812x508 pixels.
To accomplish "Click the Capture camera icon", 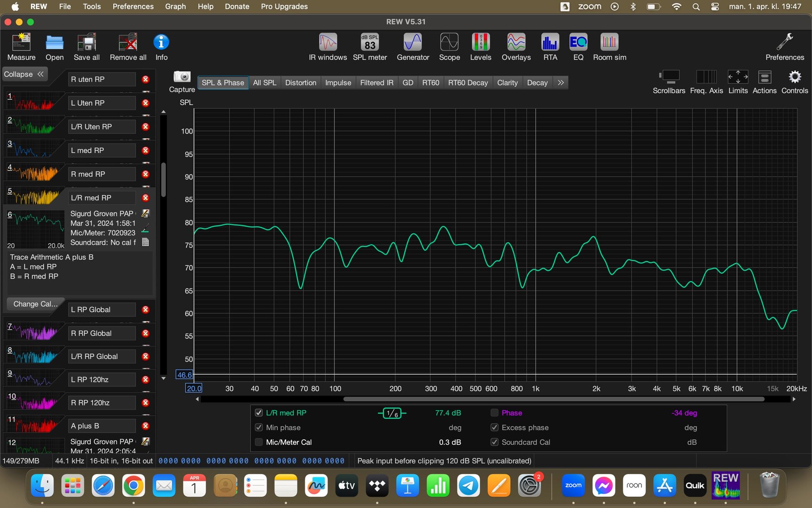I will point(182,77).
